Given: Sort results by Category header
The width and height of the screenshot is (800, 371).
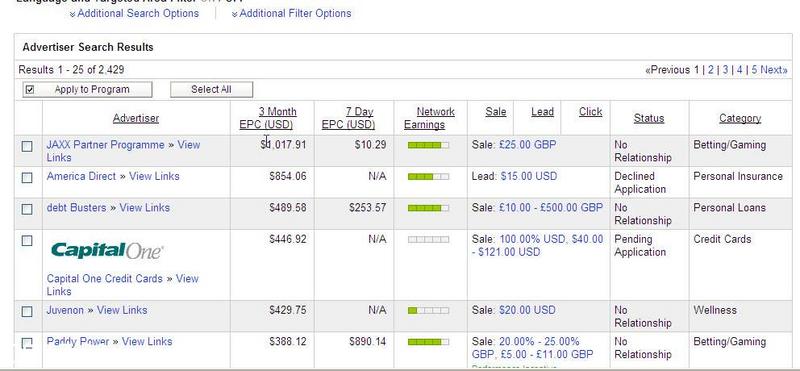Looking at the screenshot, I should (740, 118).
